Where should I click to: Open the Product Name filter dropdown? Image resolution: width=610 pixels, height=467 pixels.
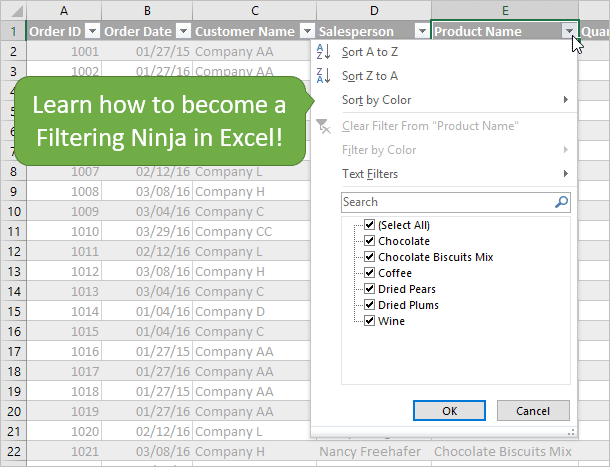569,32
